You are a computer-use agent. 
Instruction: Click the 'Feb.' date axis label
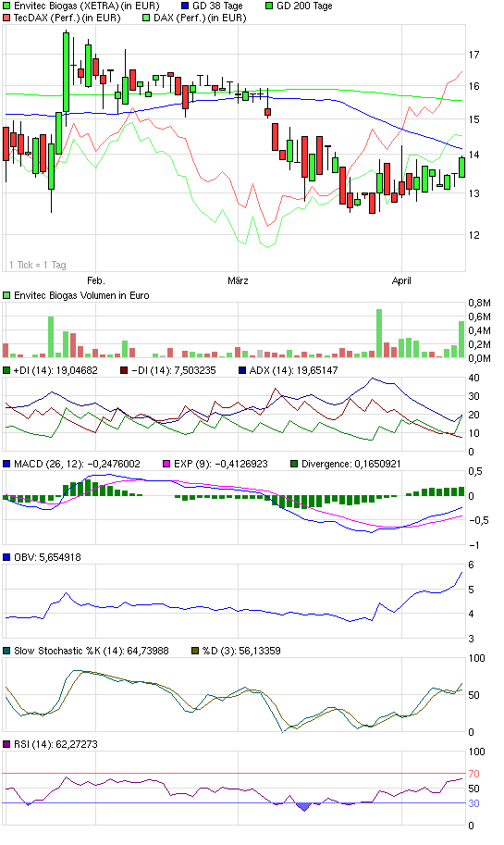pos(96,280)
